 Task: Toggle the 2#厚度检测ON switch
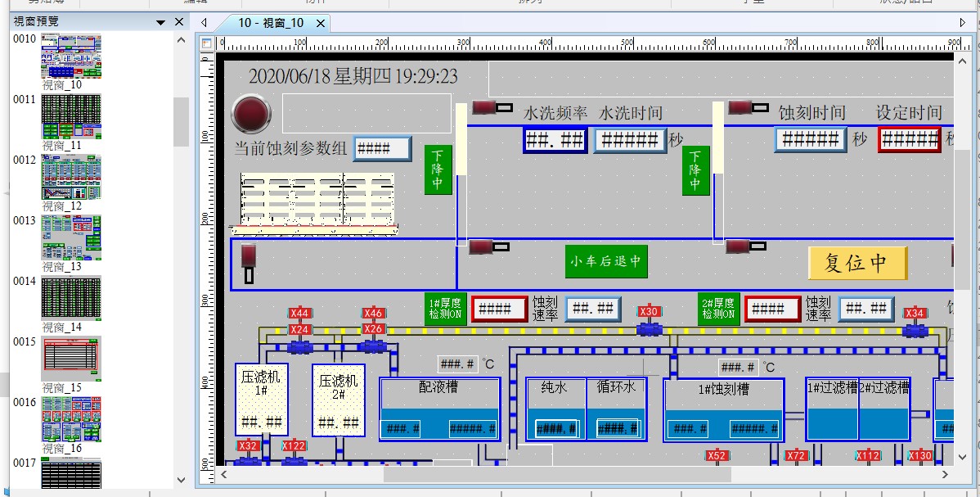tap(718, 309)
